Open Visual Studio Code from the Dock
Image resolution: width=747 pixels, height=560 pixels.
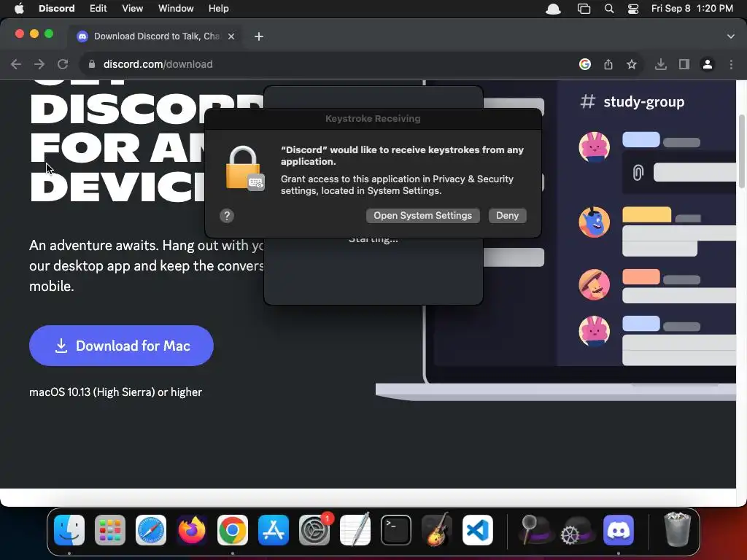[477, 530]
